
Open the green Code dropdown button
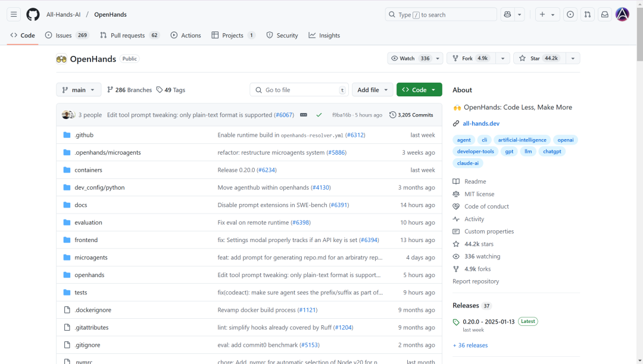coord(419,90)
